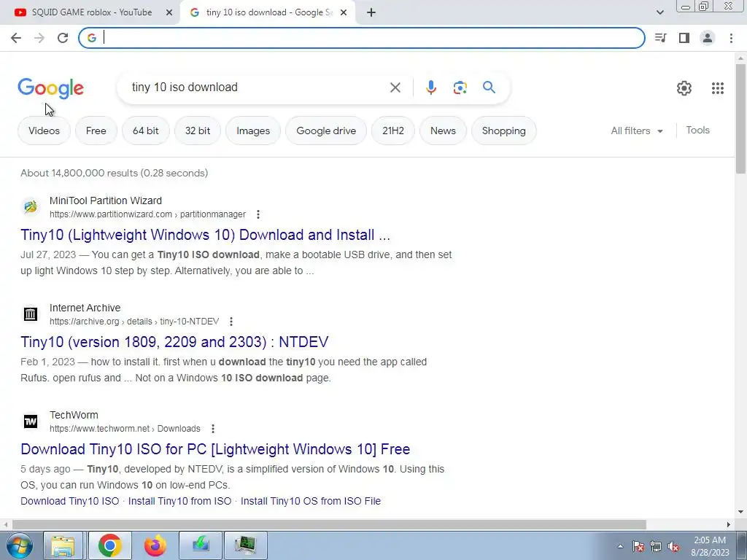Click About 14,800,000 results text
Image resolution: width=747 pixels, height=560 pixels.
click(x=115, y=173)
